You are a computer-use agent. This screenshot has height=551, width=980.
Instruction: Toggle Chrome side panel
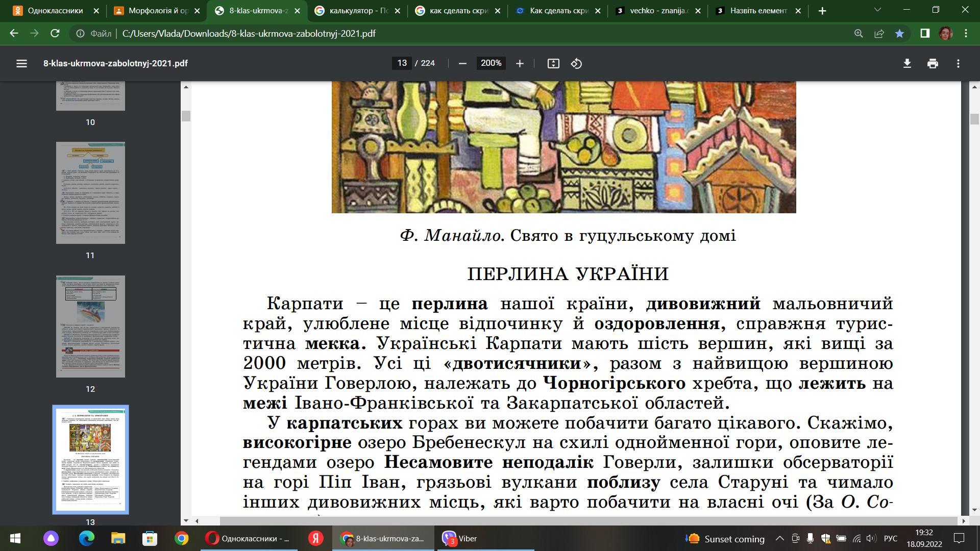[924, 33]
